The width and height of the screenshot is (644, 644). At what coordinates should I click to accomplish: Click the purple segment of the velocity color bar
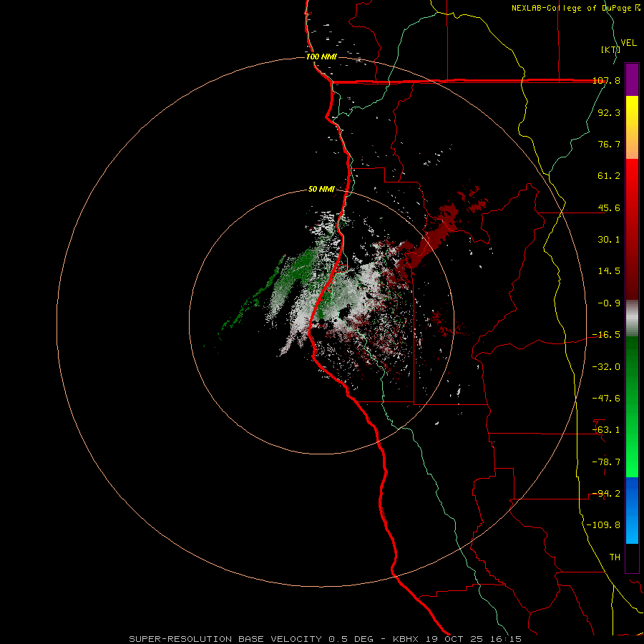click(632, 79)
